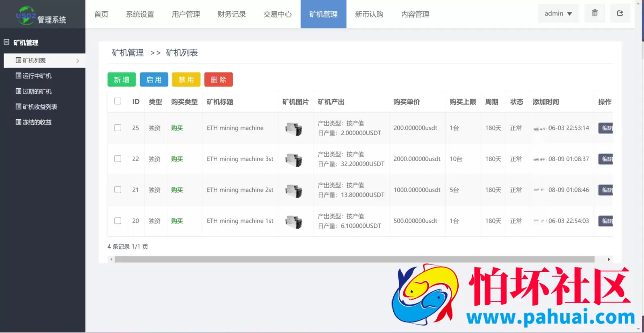Click the horizontal scrollbar right arrow

pyautogui.click(x=609, y=259)
